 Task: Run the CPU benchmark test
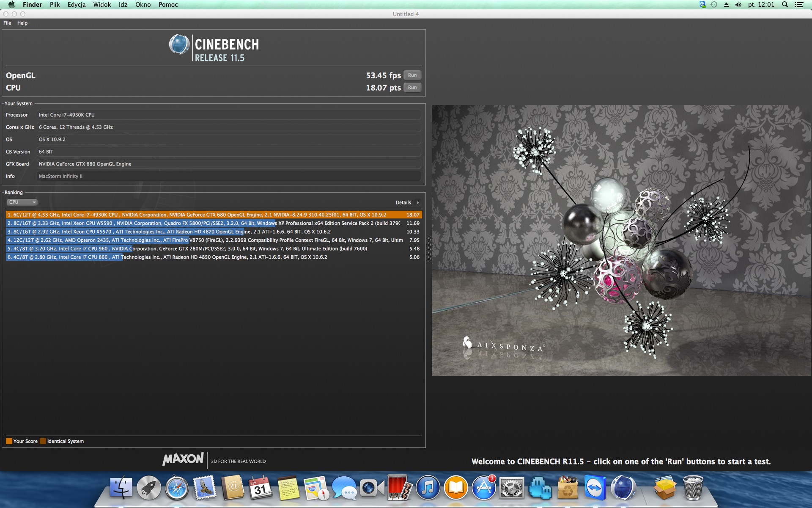412,88
